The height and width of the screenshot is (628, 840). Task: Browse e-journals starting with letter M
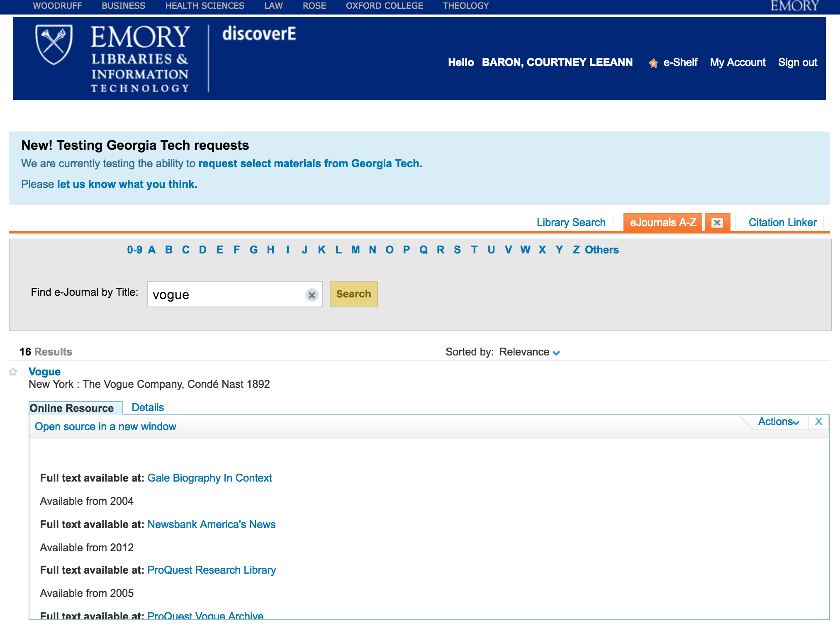[355, 250]
